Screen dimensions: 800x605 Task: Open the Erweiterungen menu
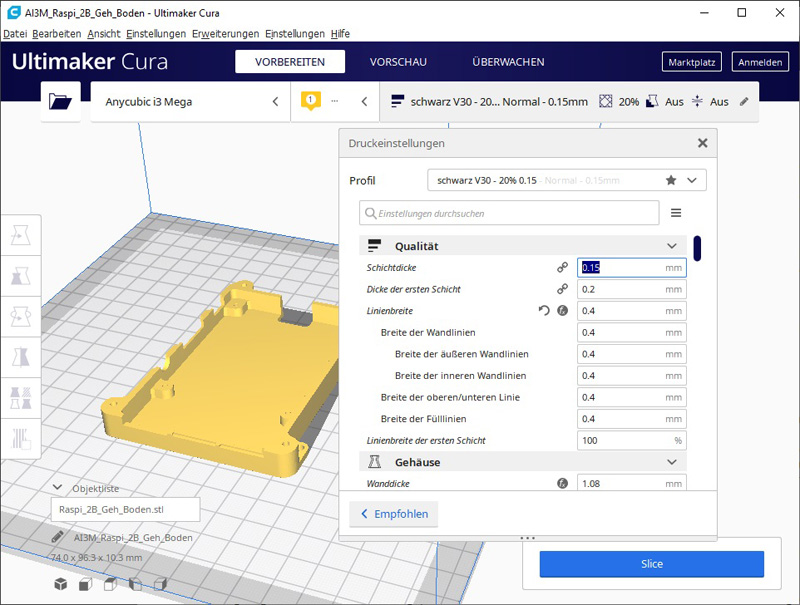point(226,34)
